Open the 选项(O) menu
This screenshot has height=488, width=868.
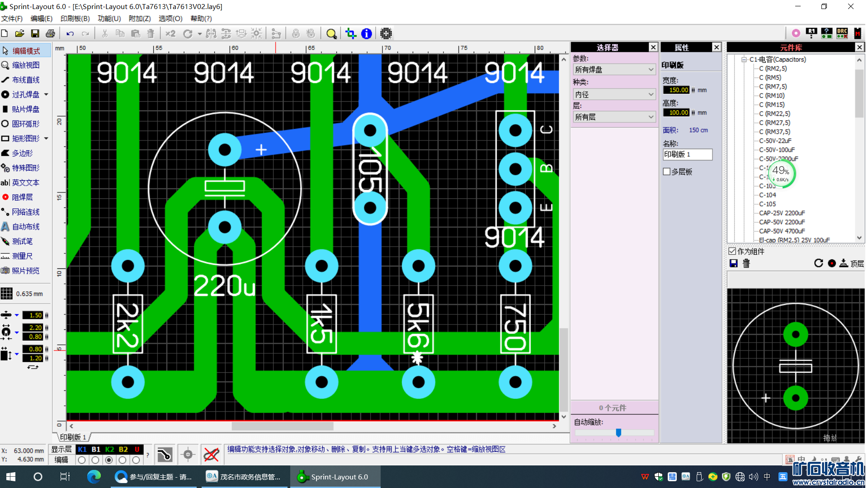(170, 19)
